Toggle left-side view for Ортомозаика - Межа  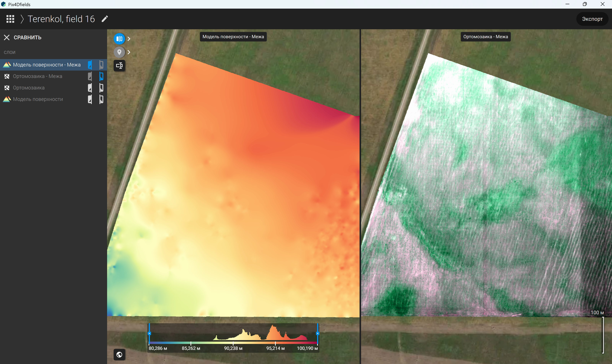pos(90,76)
